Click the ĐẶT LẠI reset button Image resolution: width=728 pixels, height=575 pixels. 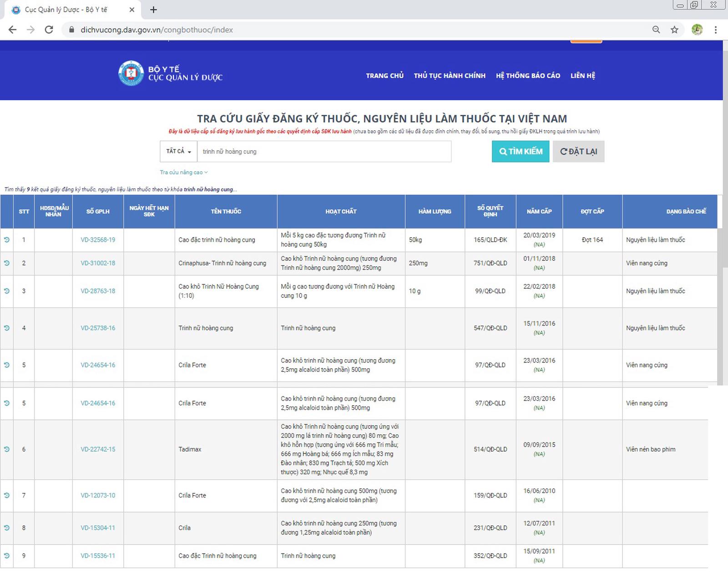[x=578, y=152]
